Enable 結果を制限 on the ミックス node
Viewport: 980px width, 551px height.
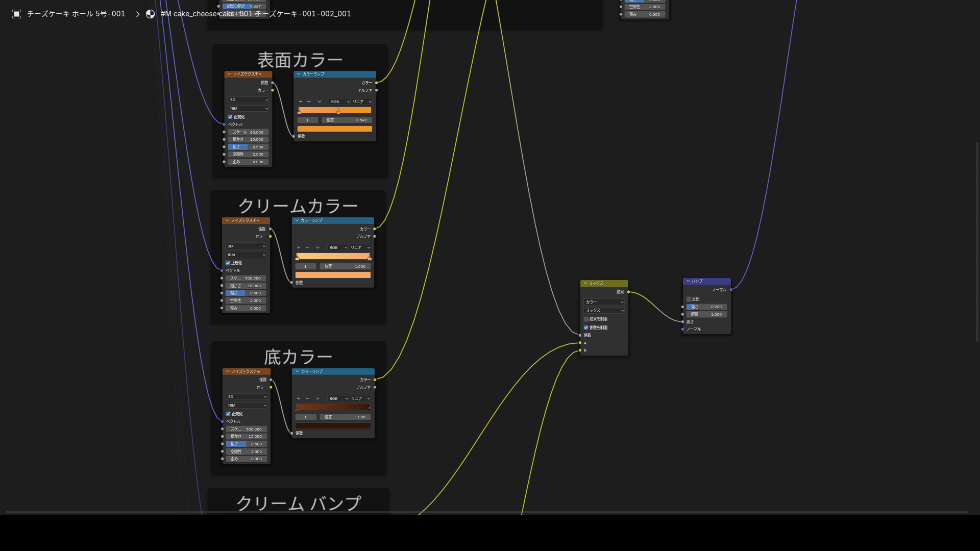pyautogui.click(x=586, y=319)
